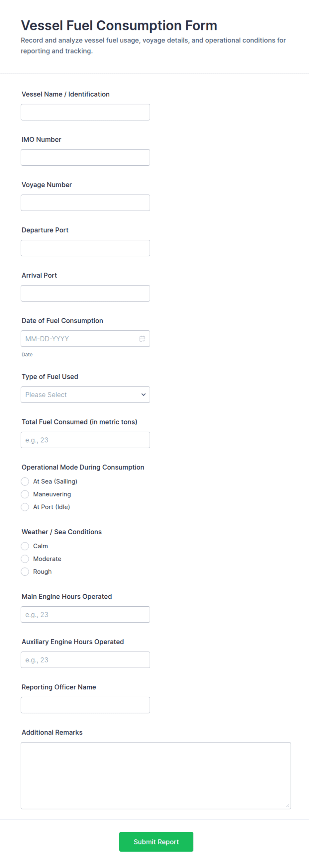
Task: Select the Arrival Port input field
Action: (85, 294)
